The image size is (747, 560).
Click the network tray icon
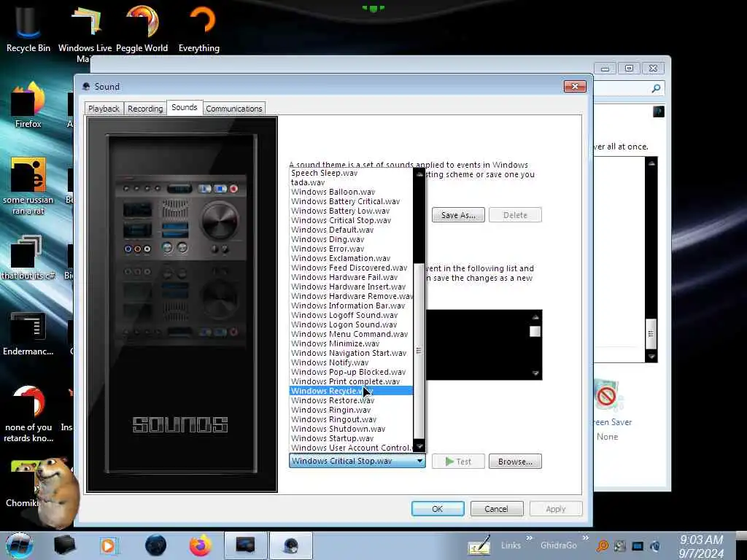pos(638,546)
